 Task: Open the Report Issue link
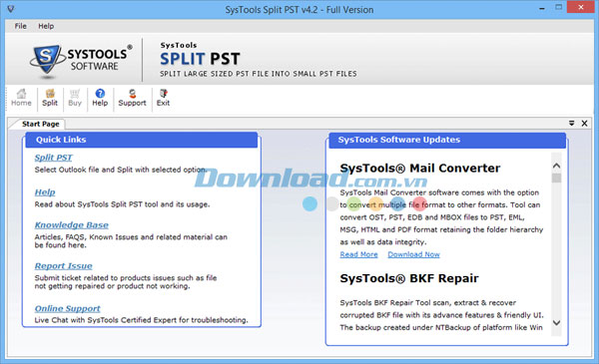click(64, 266)
